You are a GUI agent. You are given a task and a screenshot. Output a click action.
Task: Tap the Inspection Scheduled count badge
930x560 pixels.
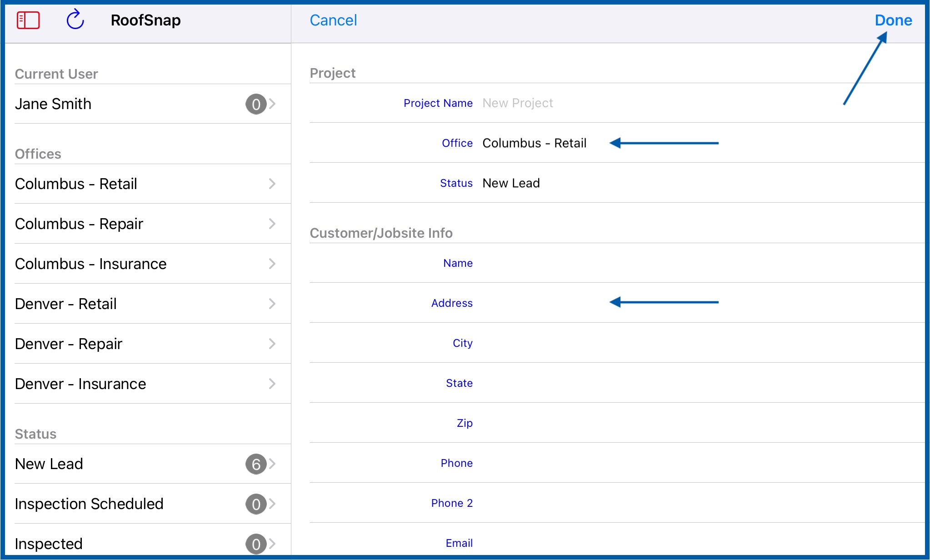[256, 504]
